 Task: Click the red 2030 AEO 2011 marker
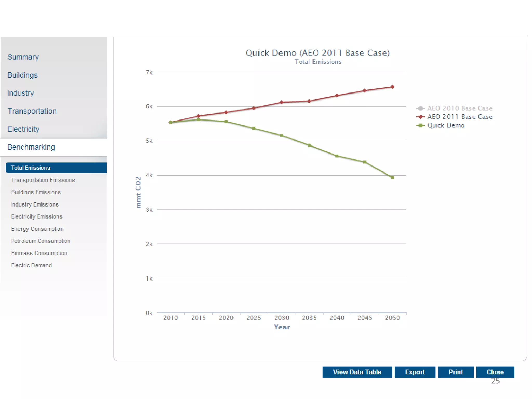point(282,102)
